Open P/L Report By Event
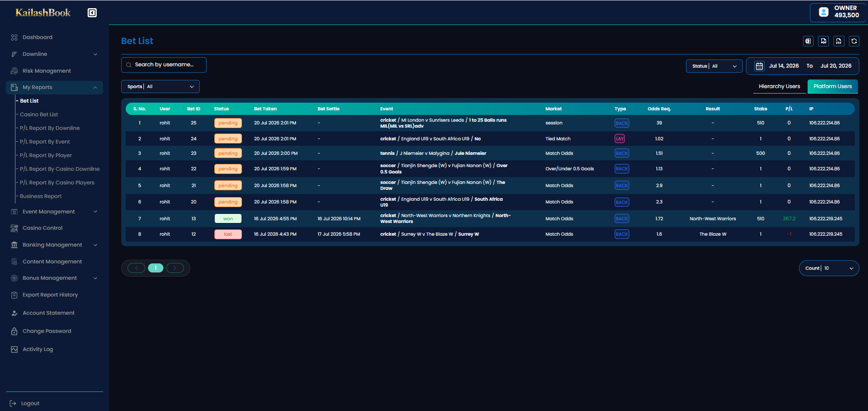 pyautogui.click(x=45, y=142)
